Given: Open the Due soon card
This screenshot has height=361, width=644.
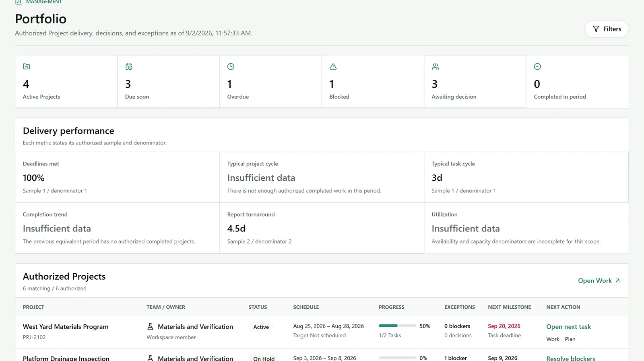Looking at the screenshot, I should [x=168, y=81].
